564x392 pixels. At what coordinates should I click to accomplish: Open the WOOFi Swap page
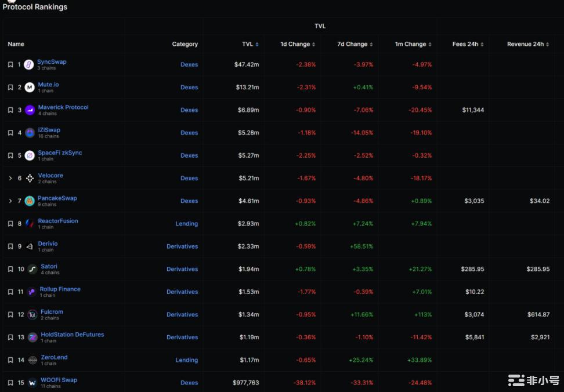(x=59, y=380)
